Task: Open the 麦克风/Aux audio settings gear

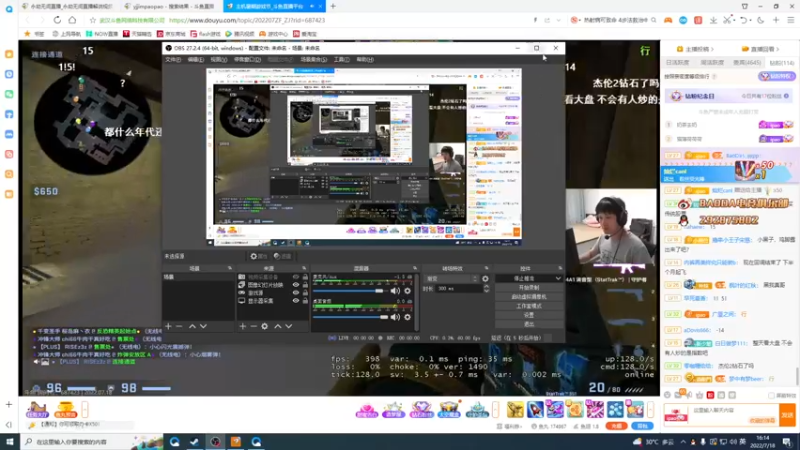Action: pyautogui.click(x=407, y=291)
